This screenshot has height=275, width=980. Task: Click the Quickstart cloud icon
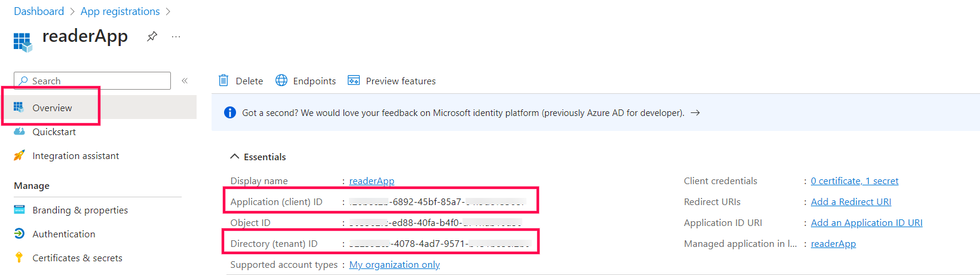(x=20, y=132)
